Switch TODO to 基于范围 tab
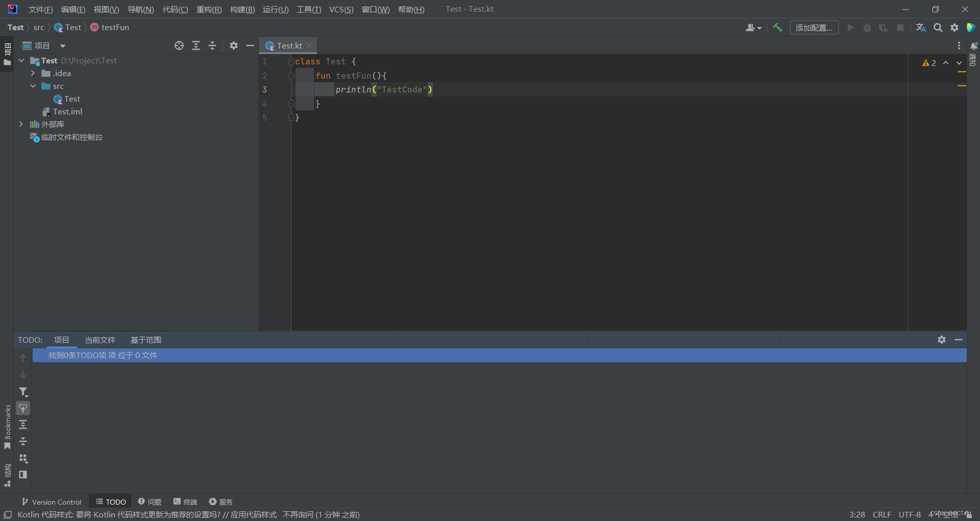The image size is (980, 521). (146, 340)
